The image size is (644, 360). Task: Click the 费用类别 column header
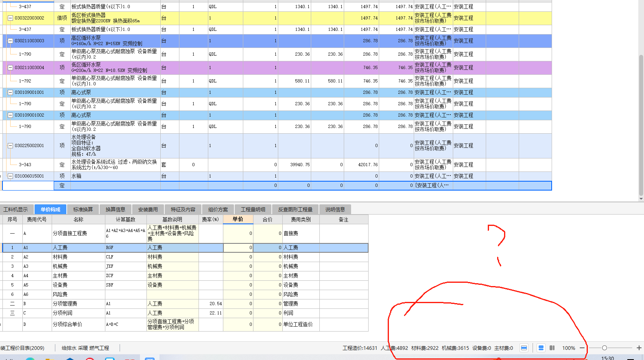301,219
